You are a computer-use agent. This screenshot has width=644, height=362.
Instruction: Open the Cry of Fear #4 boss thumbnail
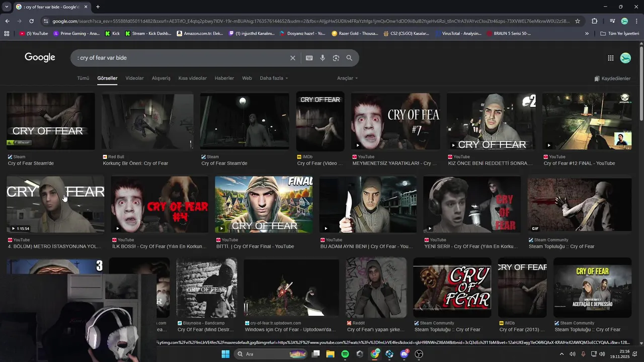(x=159, y=204)
